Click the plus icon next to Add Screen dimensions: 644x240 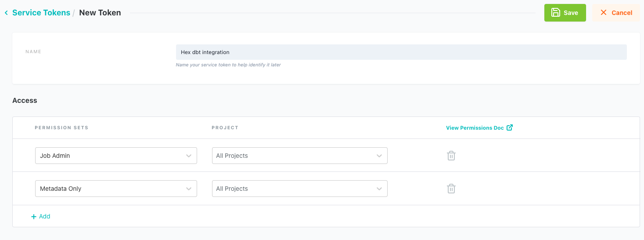coord(34,217)
